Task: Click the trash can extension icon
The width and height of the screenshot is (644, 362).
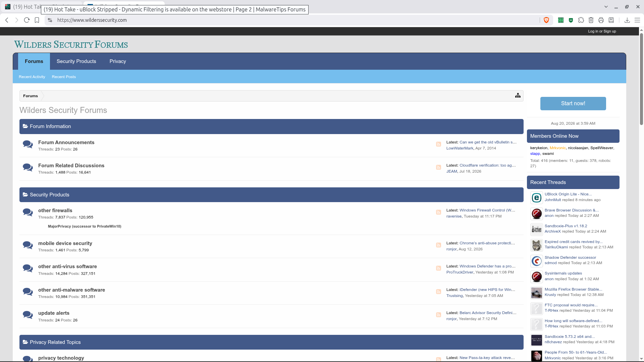Action: click(591, 20)
